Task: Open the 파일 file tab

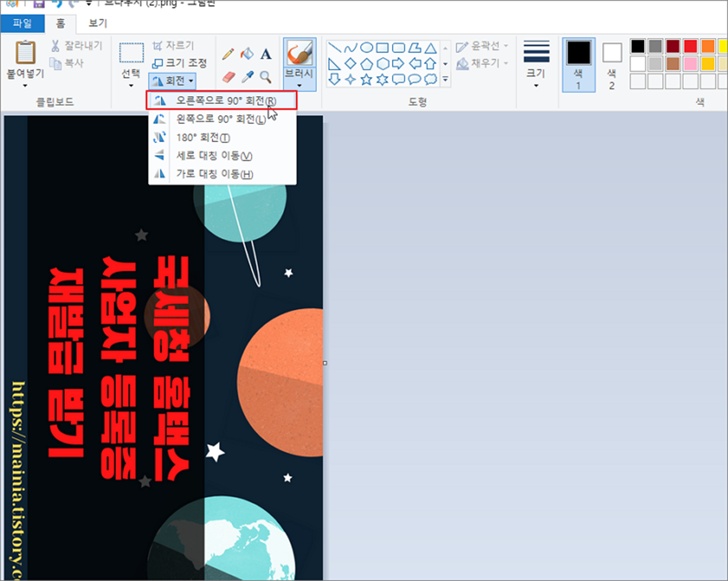Action: [x=22, y=23]
